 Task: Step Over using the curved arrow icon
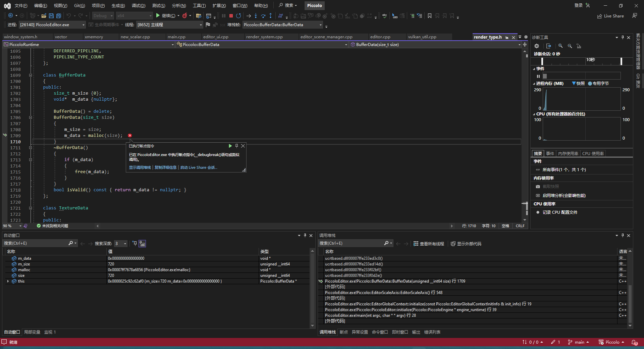click(x=263, y=16)
